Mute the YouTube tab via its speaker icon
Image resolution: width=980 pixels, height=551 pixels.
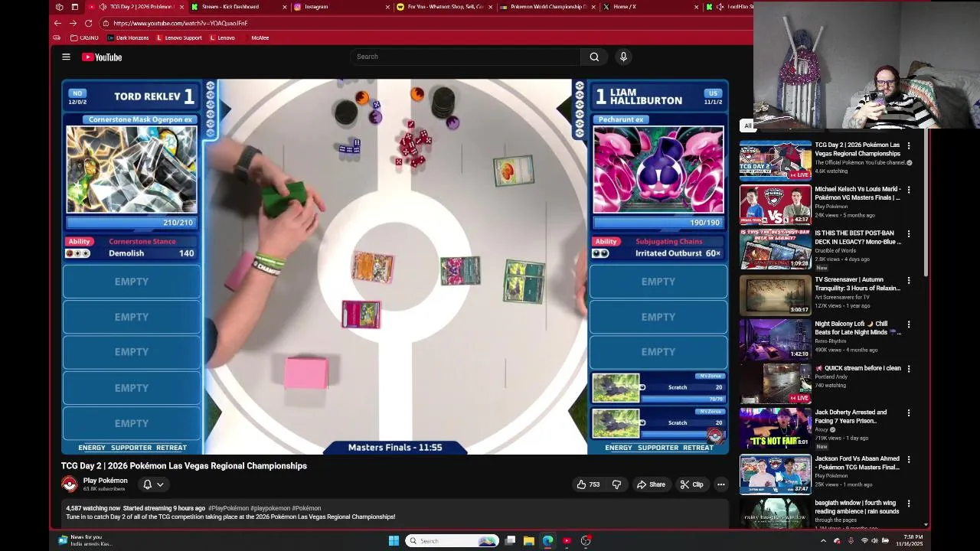point(103,7)
